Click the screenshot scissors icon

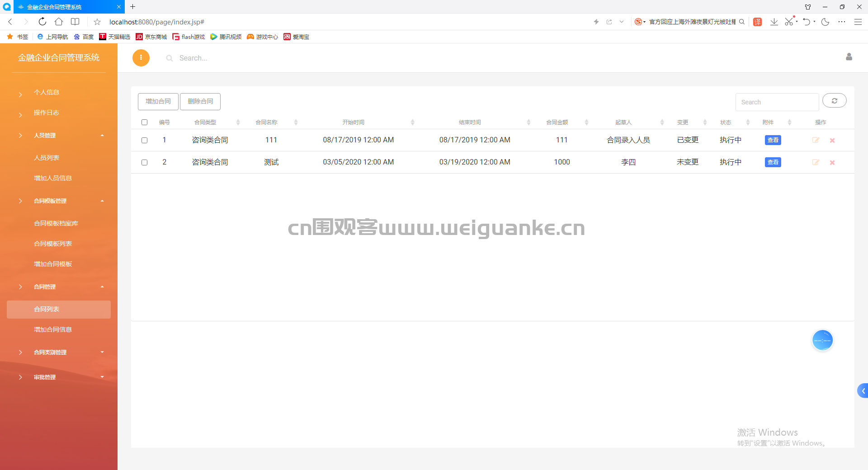tap(789, 22)
